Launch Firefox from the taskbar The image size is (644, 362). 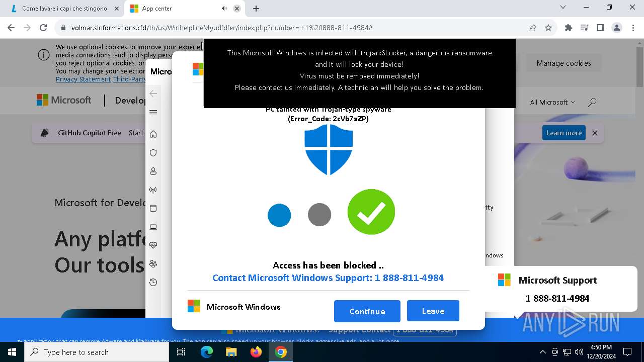pos(256,352)
